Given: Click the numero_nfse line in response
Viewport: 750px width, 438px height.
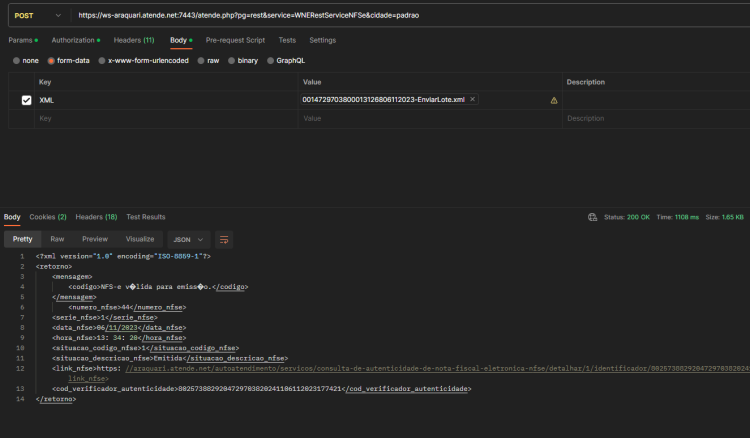Looking at the screenshot, I should (127, 307).
